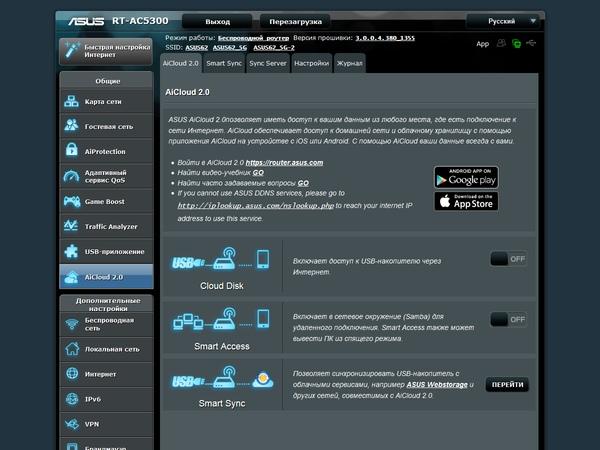600x450 pixels.
Task: Click the Smart Sync label under diagram
Action: (x=222, y=403)
